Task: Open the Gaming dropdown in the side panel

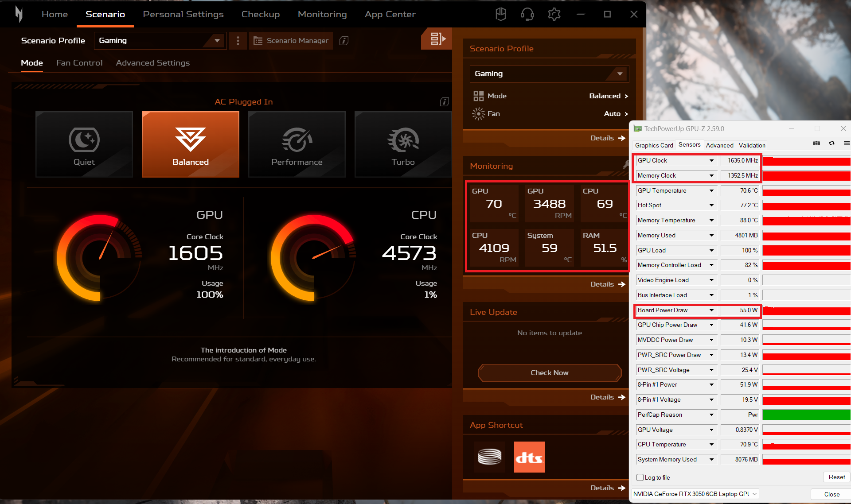Action: pos(549,74)
